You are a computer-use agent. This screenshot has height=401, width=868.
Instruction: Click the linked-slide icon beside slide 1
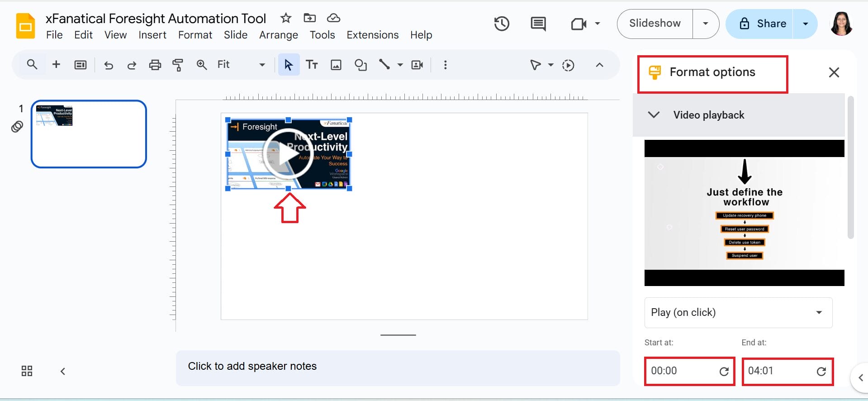[17, 127]
